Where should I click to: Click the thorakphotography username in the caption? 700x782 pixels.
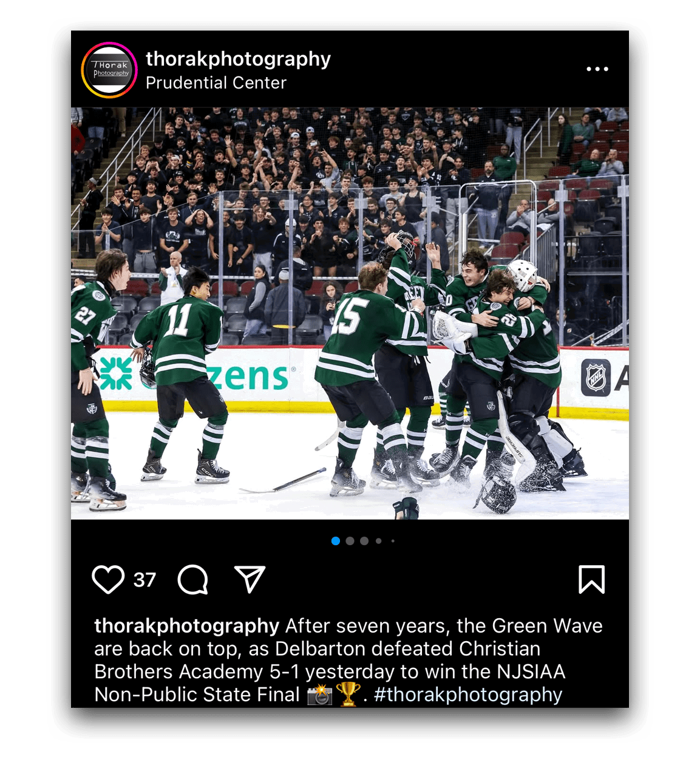[186, 625]
